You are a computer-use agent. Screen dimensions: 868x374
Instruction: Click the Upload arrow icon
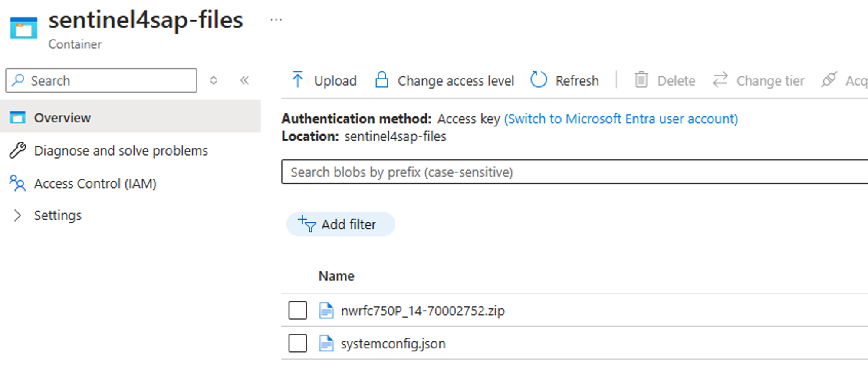coord(298,80)
